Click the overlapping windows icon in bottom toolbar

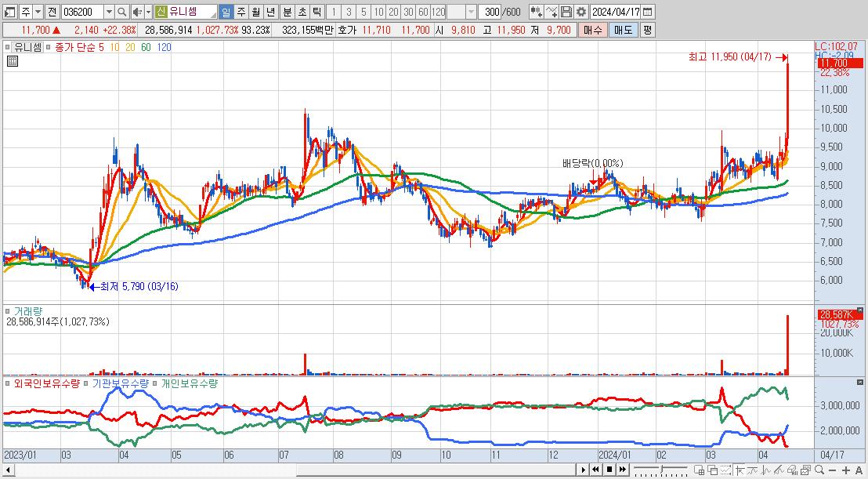(712, 470)
